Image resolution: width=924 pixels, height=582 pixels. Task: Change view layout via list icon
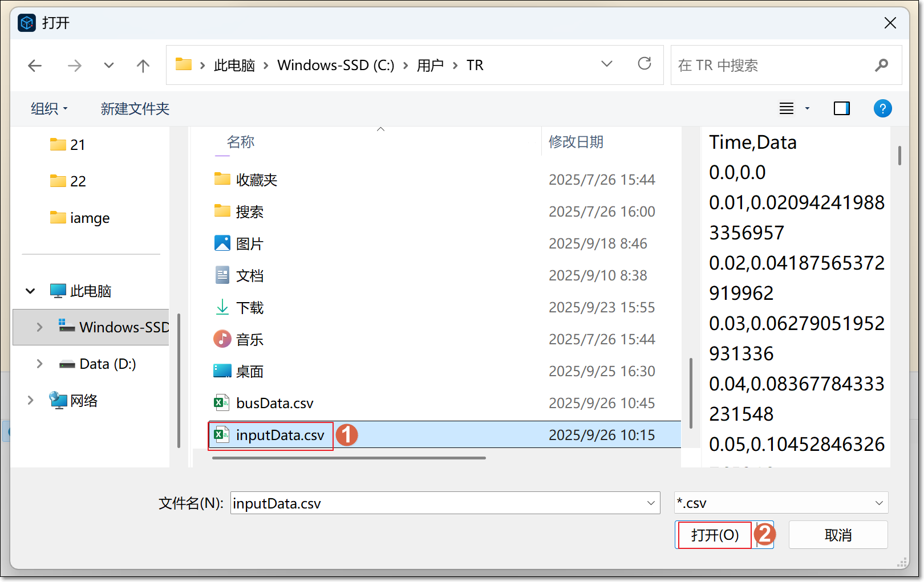(x=787, y=108)
